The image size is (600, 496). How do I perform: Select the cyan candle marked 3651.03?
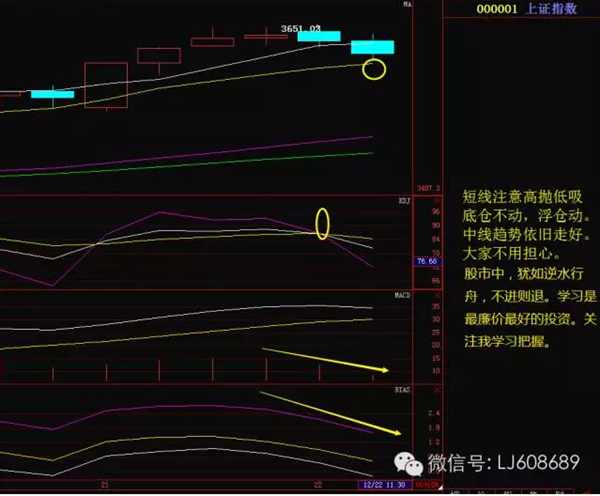319,36
